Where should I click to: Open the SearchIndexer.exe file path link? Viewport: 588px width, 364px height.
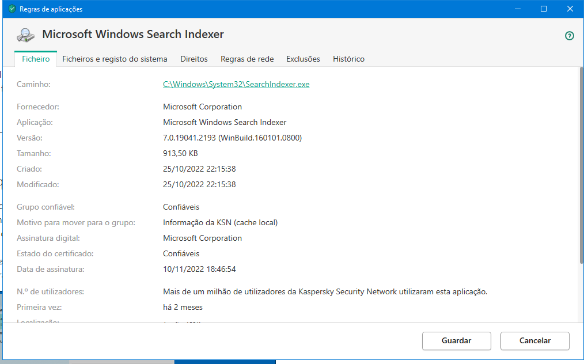(x=236, y=84)
